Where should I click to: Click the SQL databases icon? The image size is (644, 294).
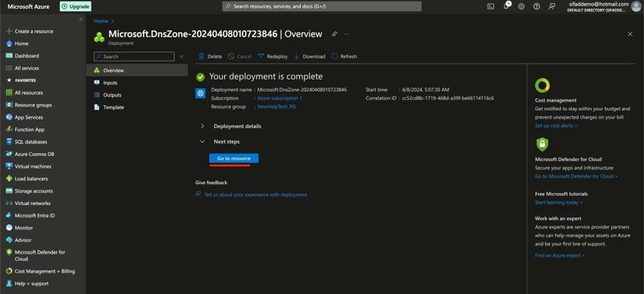tap(9, 142)
